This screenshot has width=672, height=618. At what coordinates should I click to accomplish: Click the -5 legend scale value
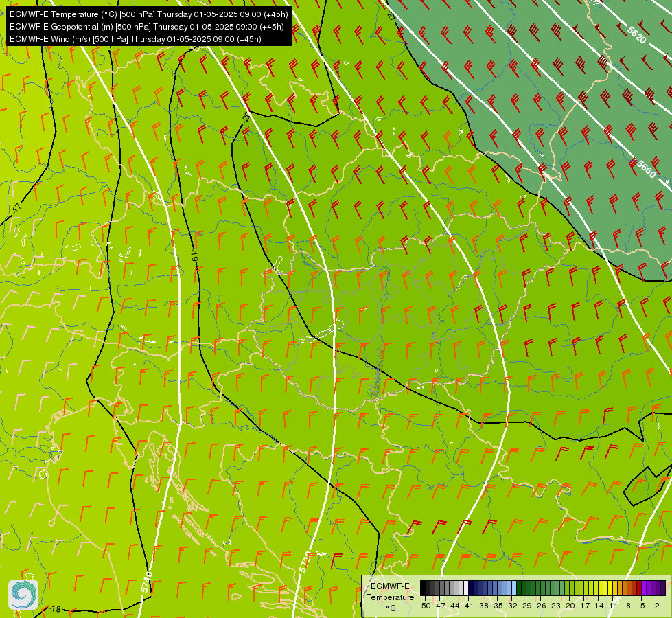point(641,606)
